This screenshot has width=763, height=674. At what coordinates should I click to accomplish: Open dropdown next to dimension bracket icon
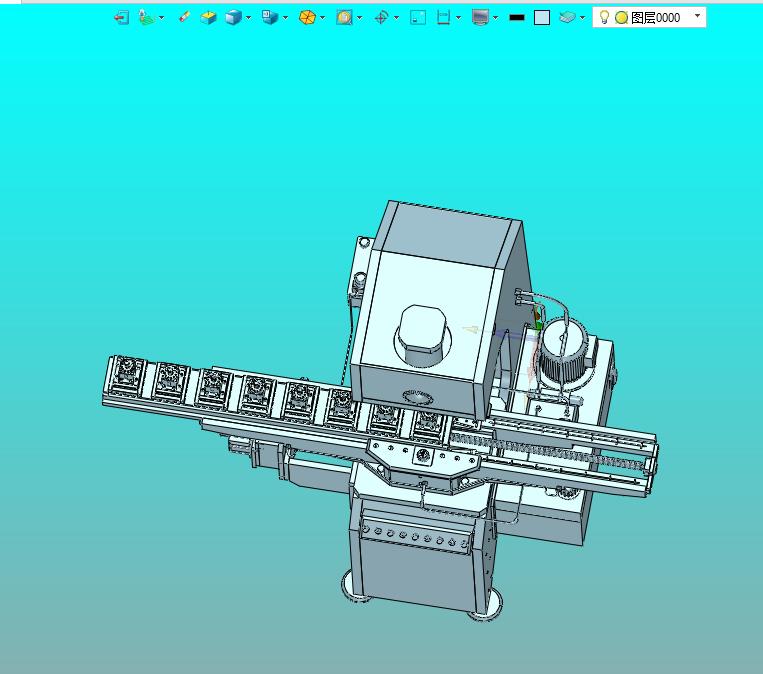(458, 18)
